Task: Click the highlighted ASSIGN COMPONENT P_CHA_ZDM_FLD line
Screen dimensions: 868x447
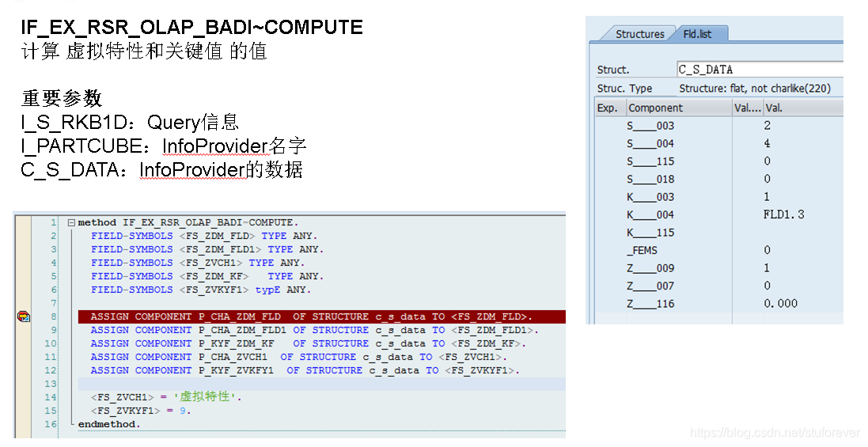Action: (x=321, y=316)
